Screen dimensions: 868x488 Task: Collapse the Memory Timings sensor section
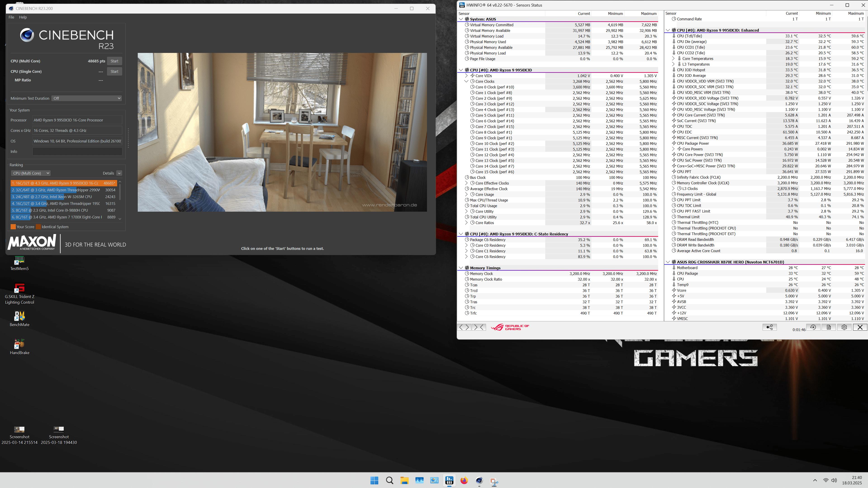pyautogui.click(x=461, y=268)
